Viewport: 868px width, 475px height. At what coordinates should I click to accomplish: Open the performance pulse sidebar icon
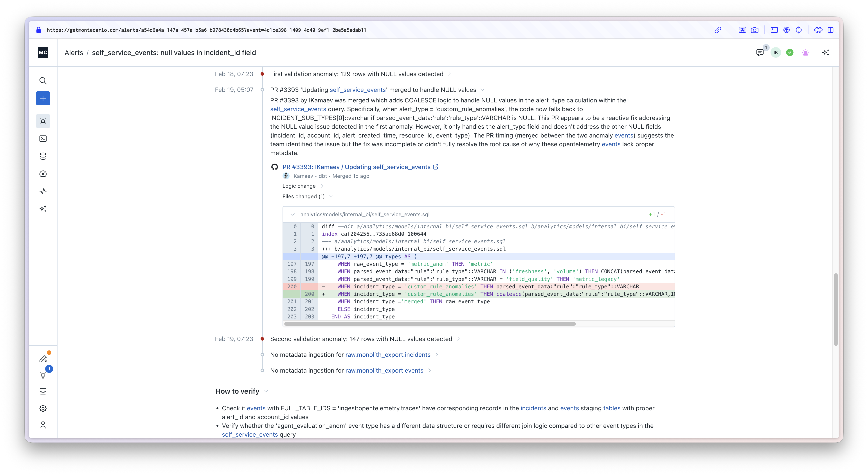point(43,191)
